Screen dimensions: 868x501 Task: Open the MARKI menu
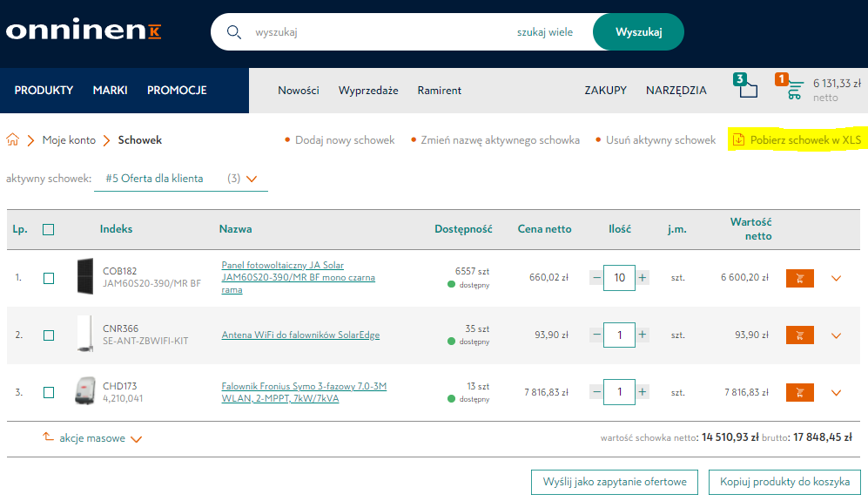tap(111, 91)
